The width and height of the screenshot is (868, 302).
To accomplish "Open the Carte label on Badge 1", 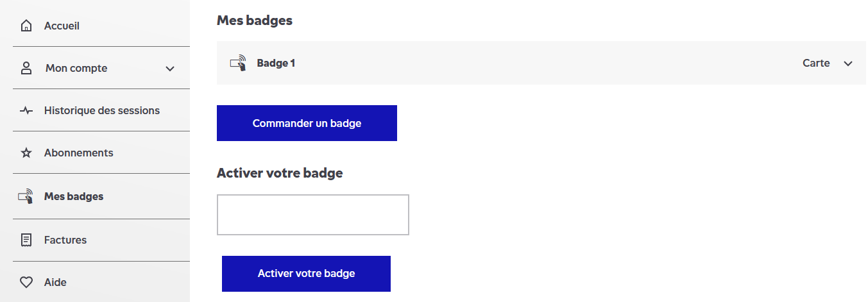I will click(816, 63).
